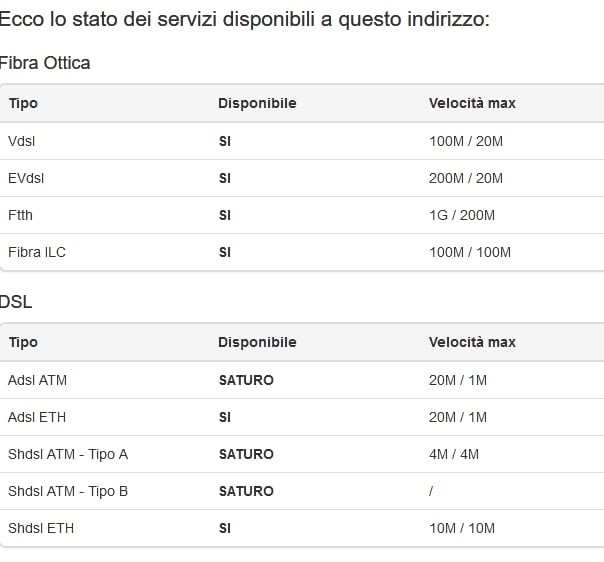Click the Shdsl ATM - Tipo B cell
The width and height of the screenshot is (604, 562).
[68, 491]
